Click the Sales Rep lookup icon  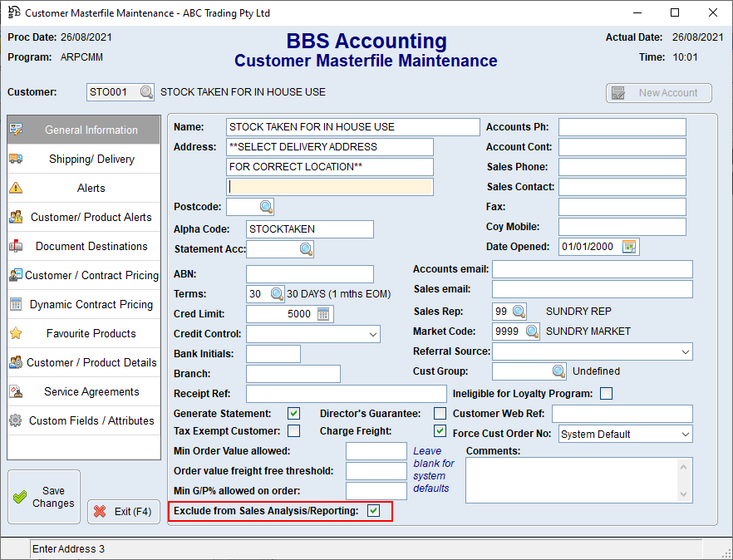[x=519, y=312]
